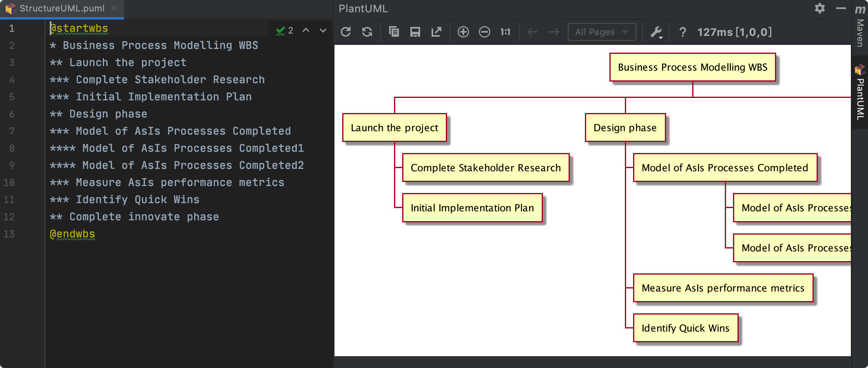
Task: Open PlantUML help question mark
Action: (683, 32)
